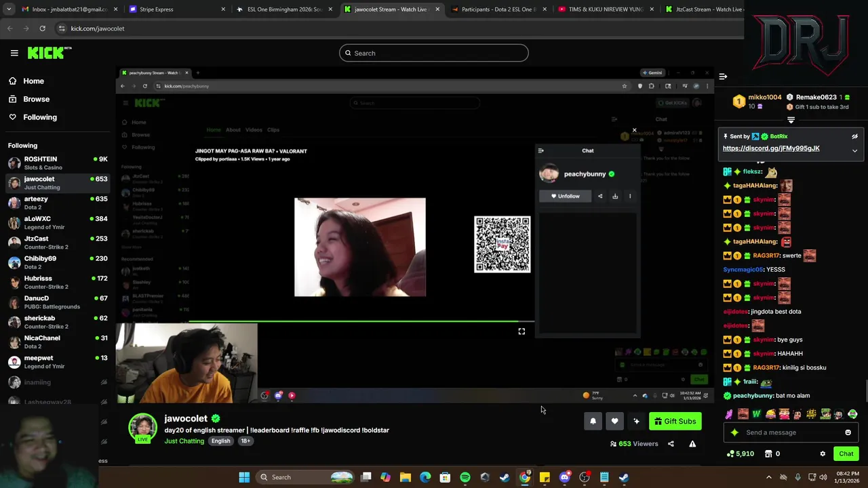Click the system tray microphone icon

(797, 477)
